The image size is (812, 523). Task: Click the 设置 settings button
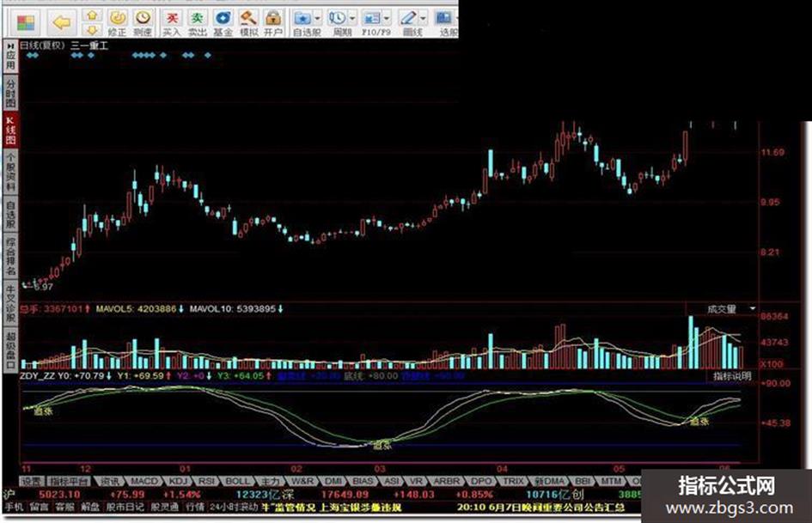coord(31,482)
